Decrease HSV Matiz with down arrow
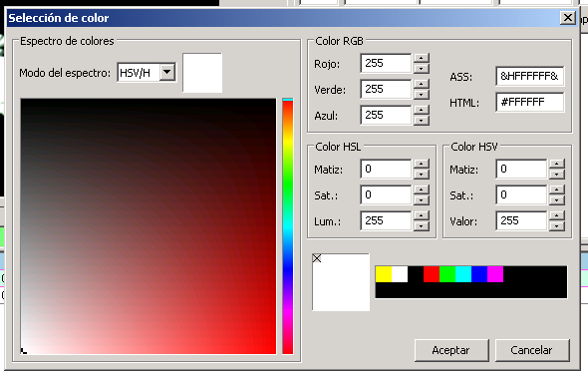Image resolution: width=588 pixels, height=377 pixels. point(556,175)
